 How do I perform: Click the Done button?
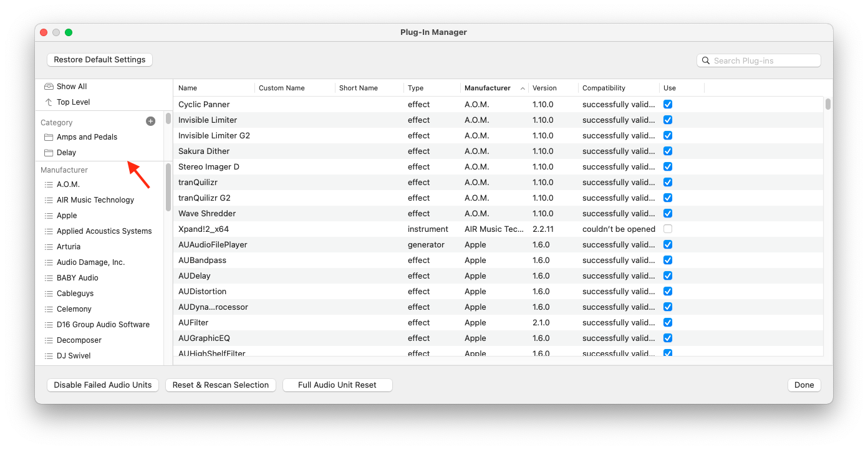[804, 385]
